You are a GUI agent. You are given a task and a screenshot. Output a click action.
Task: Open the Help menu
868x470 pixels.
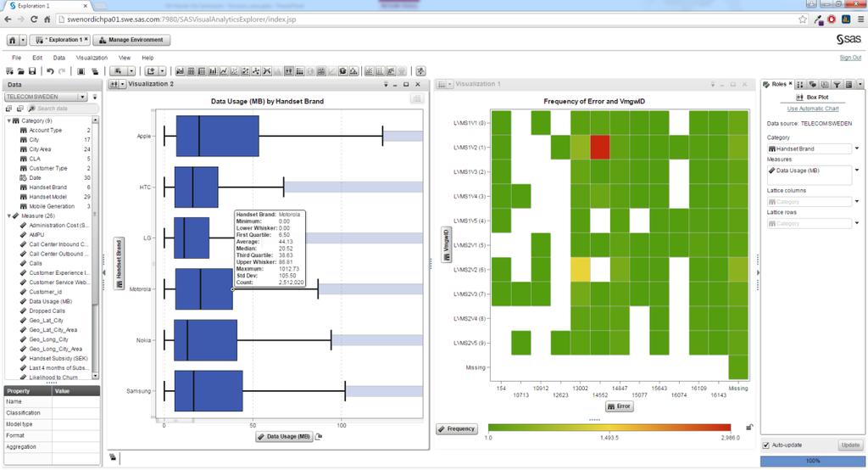147,58
